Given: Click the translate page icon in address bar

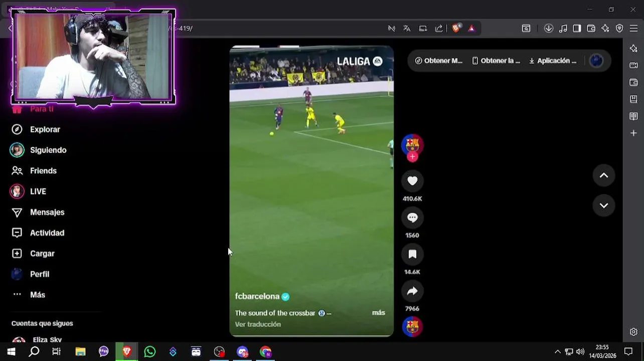Looking at the screenshot, I should tap(407, 29).
